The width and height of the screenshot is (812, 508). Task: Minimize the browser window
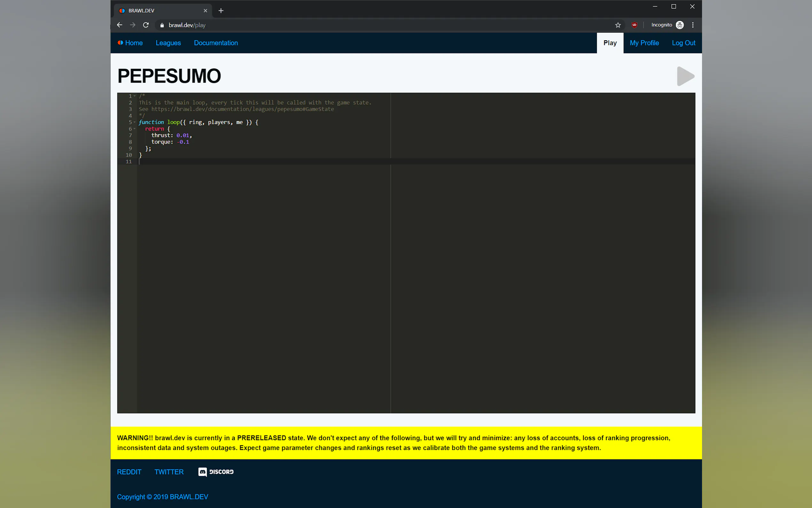click(655, 6)
